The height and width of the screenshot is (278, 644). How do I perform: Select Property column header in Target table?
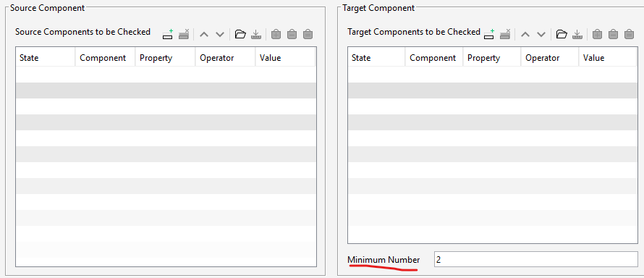tap(491, 58)
